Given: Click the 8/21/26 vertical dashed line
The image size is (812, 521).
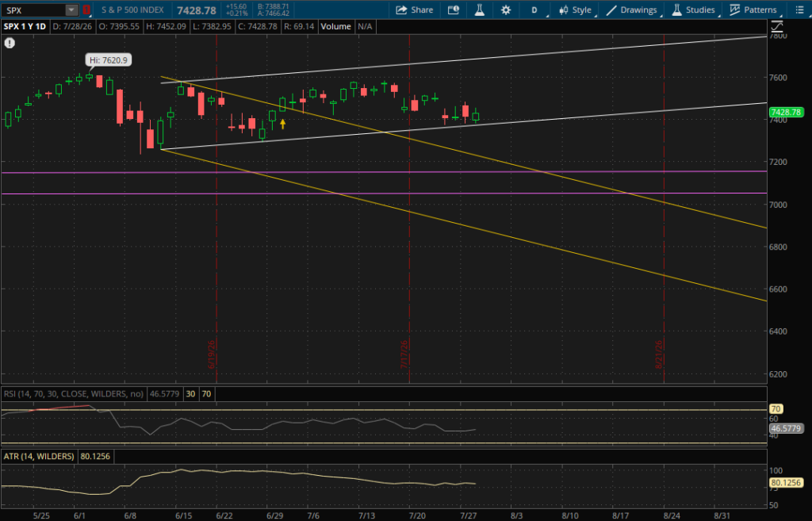Looking at the screenshot, I should (664, 209).
